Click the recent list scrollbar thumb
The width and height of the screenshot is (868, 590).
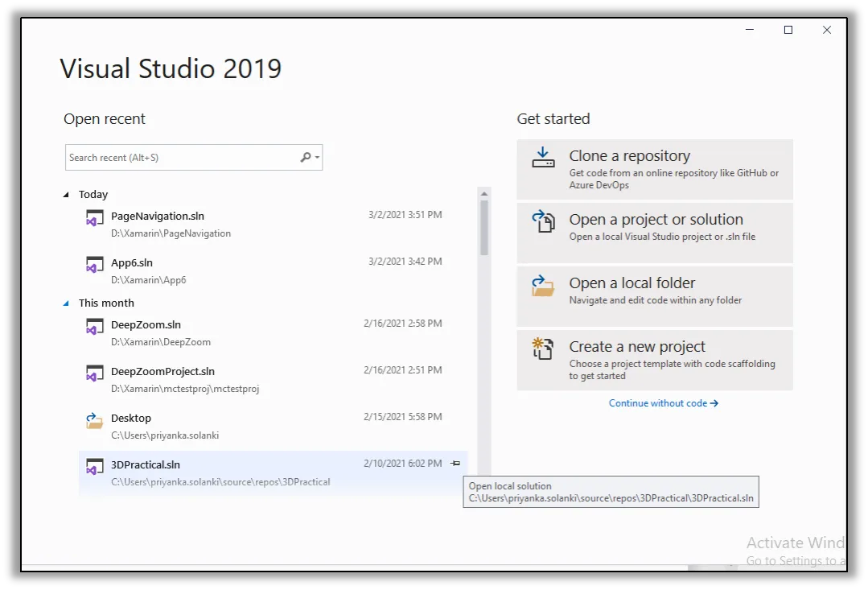tap(484, 227)
